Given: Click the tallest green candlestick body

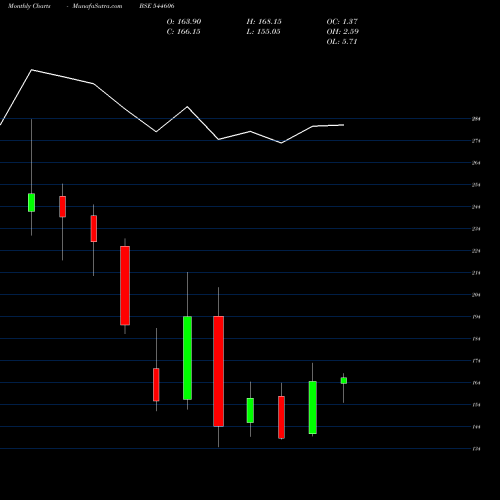Looking at the screenshot, I should [187, 358].
